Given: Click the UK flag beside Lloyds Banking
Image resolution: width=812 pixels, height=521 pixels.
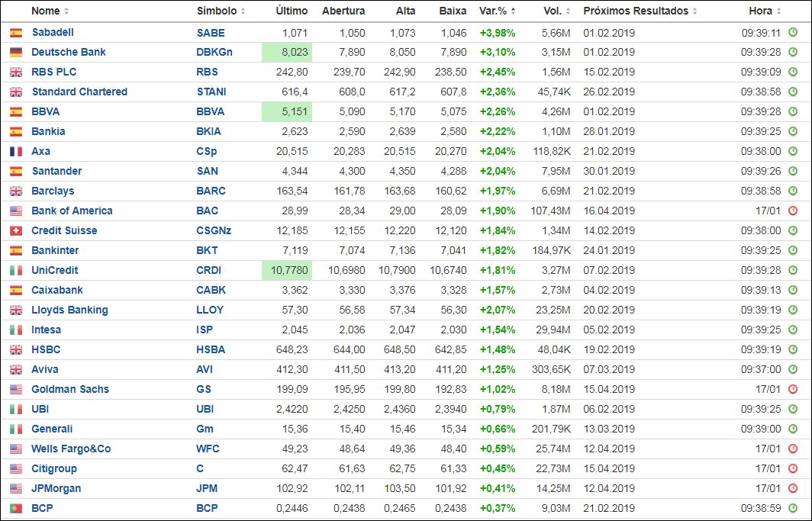Looking at the screenshot, I should [16, 310].
